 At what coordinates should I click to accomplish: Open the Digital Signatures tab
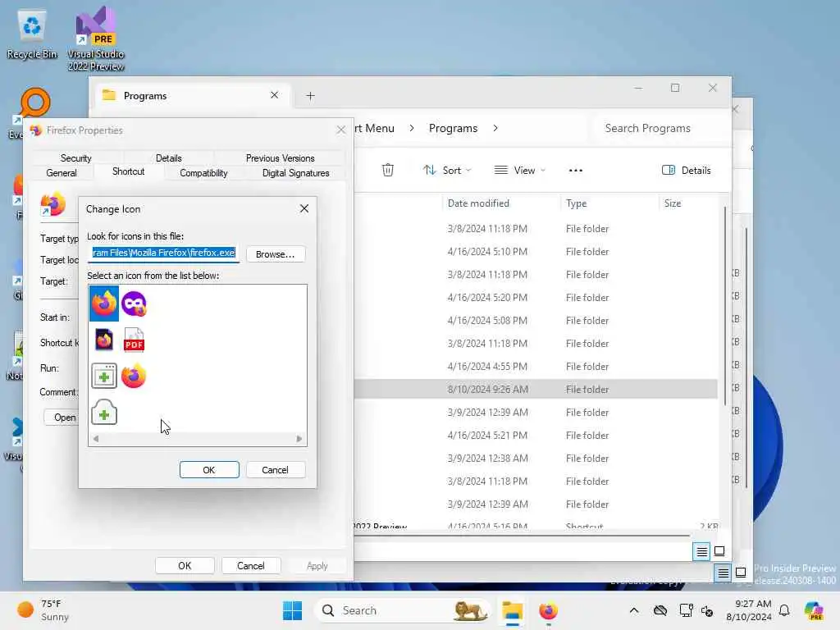295,173
